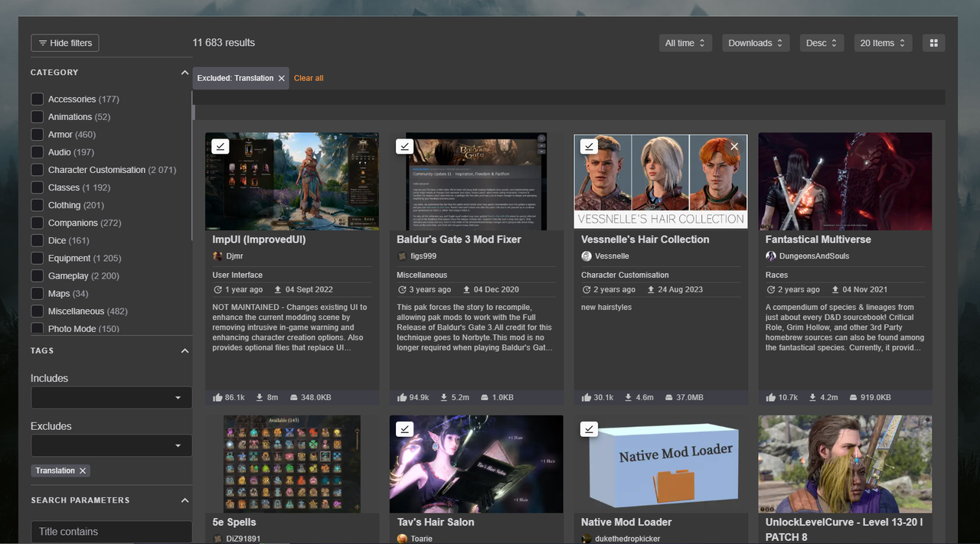
Task: Click the Vessnelle author avatar
Action: (586, 256)
